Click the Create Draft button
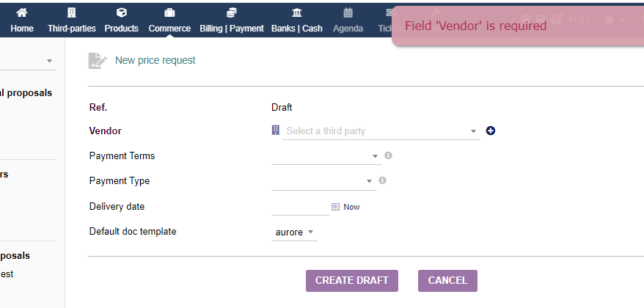Screen dimensions: 644x308 tap(352, 280)
